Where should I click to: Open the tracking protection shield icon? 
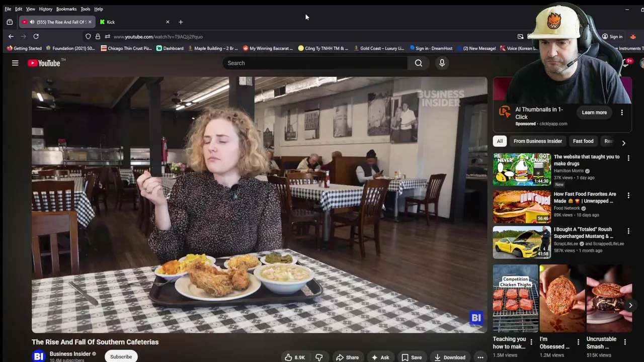point(88,36)
